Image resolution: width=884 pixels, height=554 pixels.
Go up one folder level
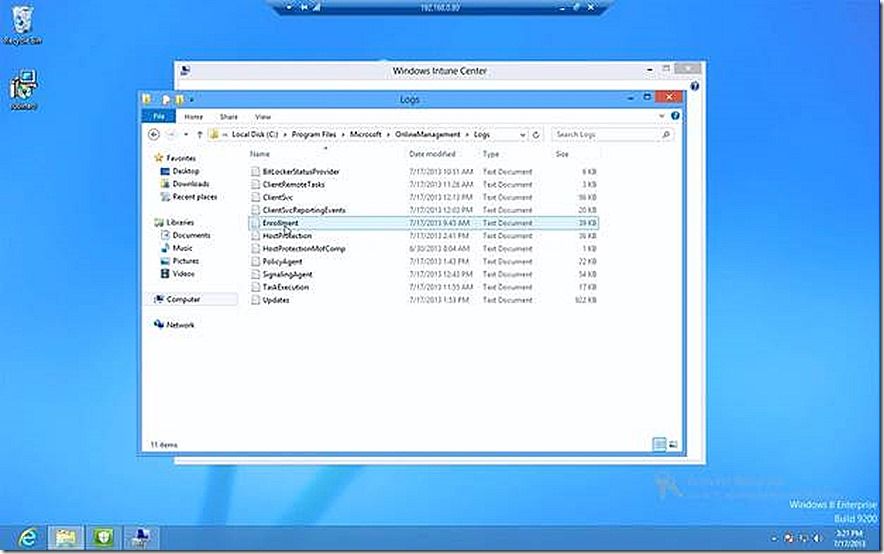pyautogui.click(x=199, y=135)
